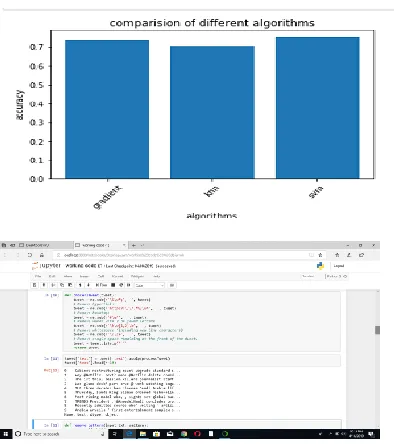Open a new browser tab

134,245
